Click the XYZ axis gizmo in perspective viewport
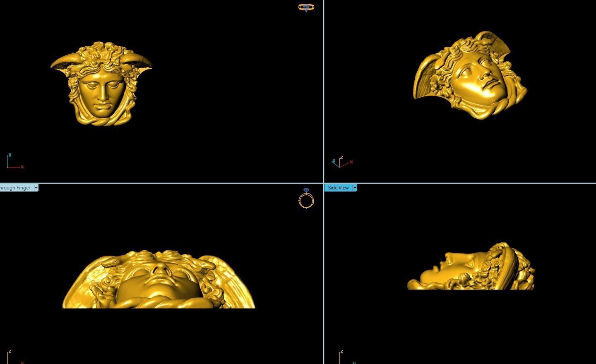Screen dimensions: 596x364 click(x=342, y=162)
